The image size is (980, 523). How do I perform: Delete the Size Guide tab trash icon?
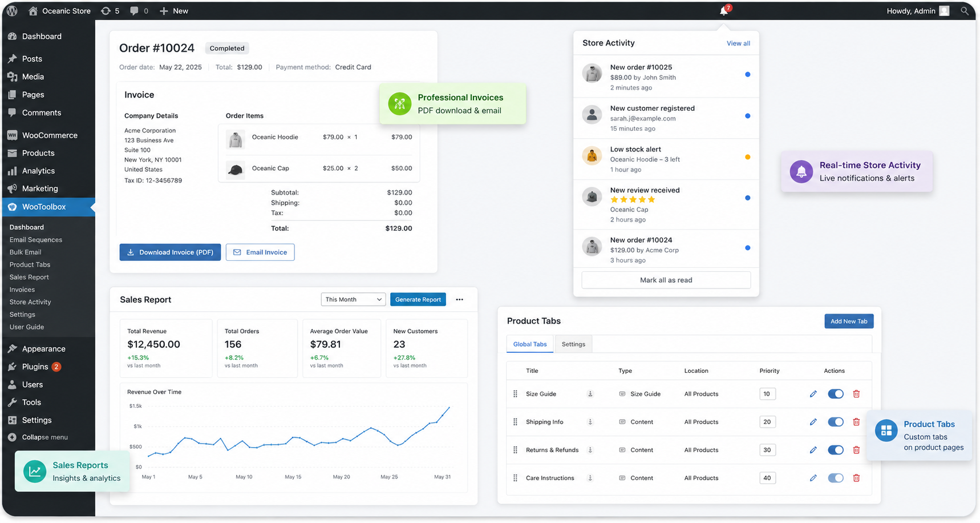856,394
